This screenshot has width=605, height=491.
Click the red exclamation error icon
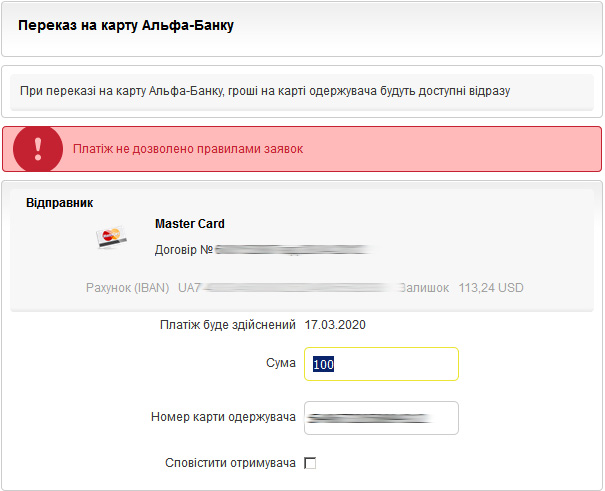(38, 148)
